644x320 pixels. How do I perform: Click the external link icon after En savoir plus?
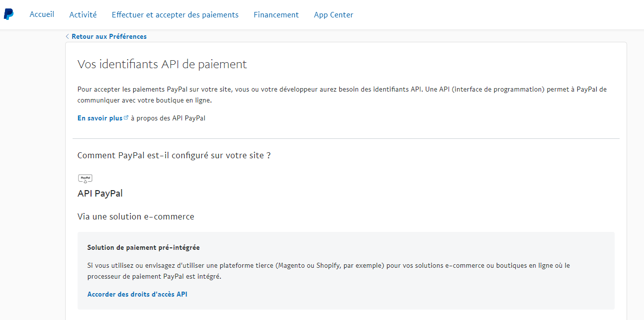click(126, 118)
